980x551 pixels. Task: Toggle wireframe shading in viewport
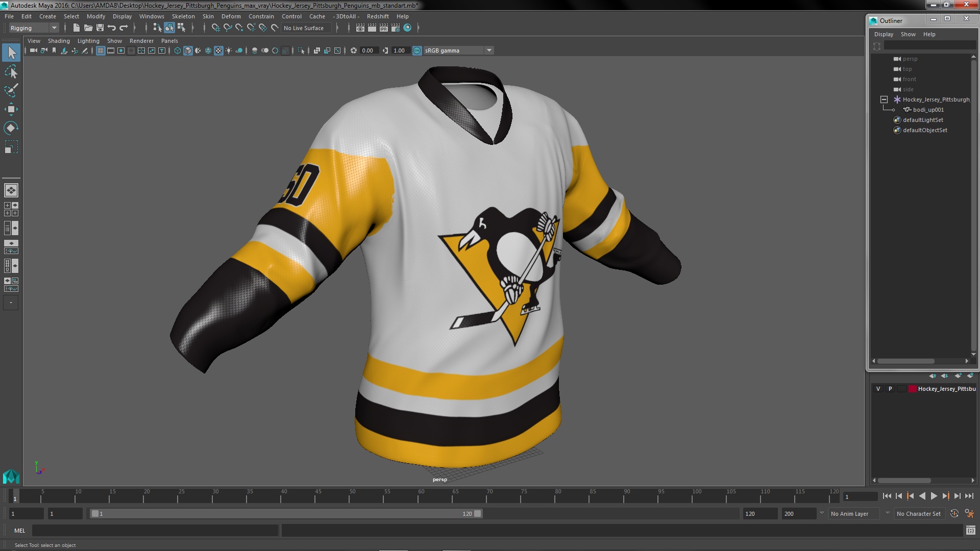tap(178, 51)
